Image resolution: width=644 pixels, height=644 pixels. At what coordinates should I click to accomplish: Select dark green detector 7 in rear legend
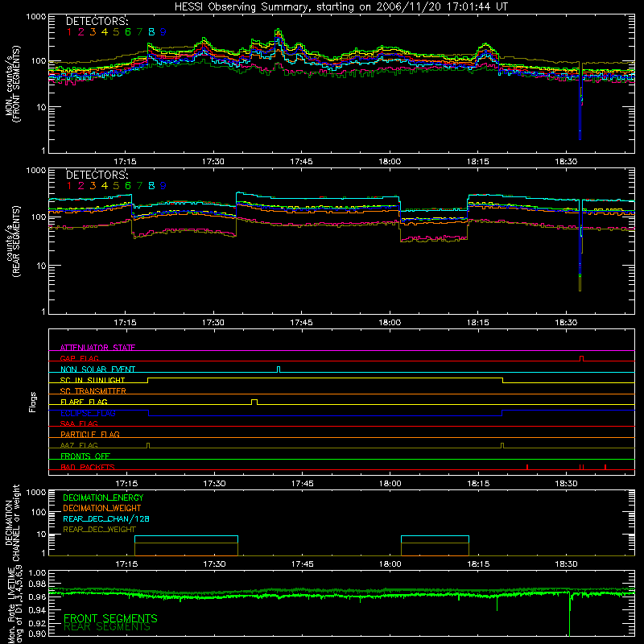pos(139,186)
